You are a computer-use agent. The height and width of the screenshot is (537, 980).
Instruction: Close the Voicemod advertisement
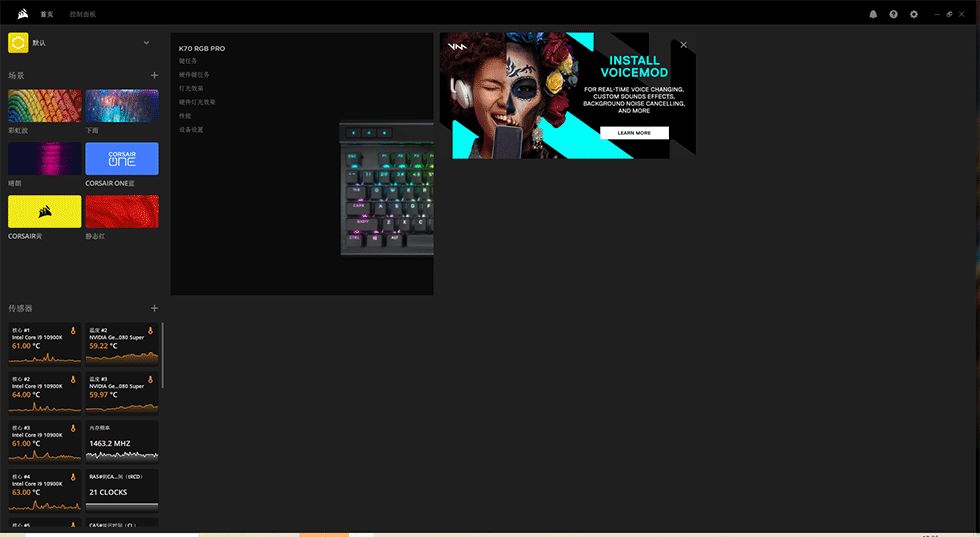pyautogui.click(x=684, y=45)
